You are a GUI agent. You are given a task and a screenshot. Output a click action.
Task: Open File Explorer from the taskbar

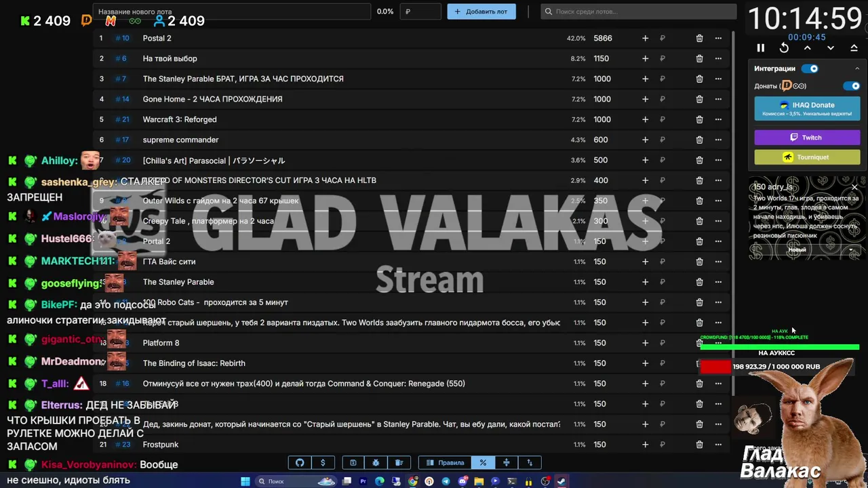coord(479,481)
